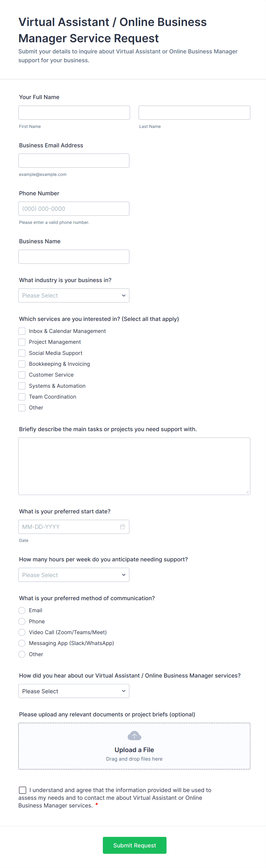Expand the hours per week dropdown

74,575
